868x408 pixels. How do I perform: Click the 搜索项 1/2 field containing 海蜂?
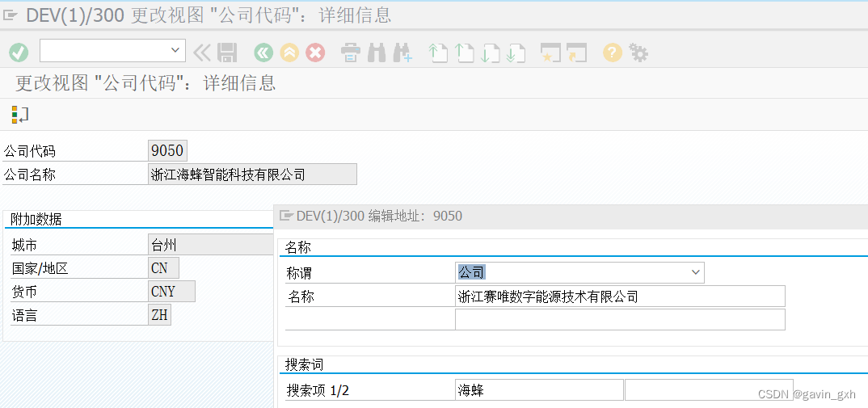pyautogui.click(x=538, y=389)
